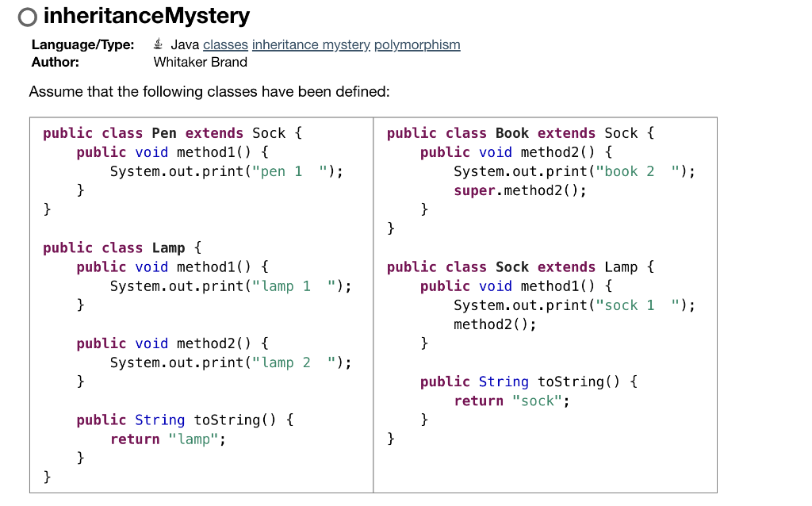The image size is (812, 506).
Task: Click the return "lamp" statement
Action: point(169,439)
